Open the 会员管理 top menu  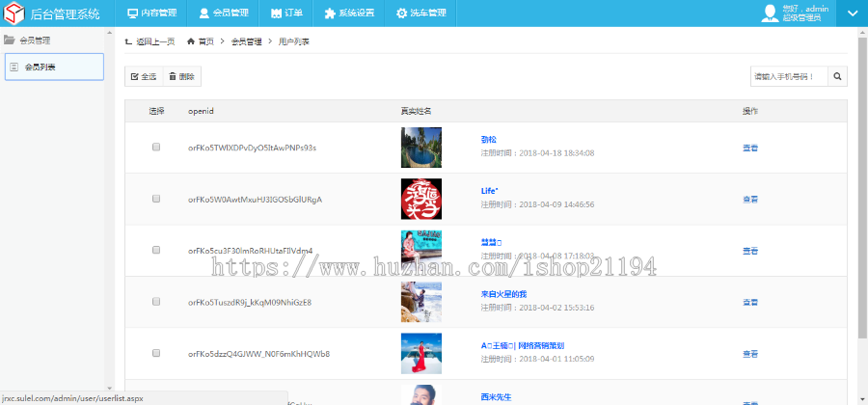click(224, 13)
